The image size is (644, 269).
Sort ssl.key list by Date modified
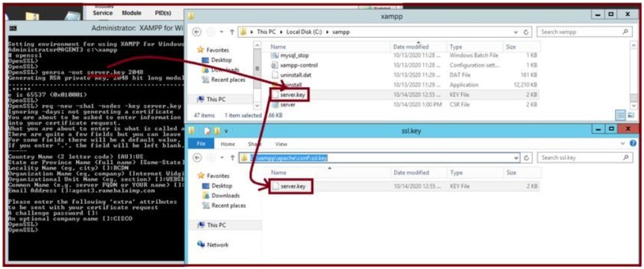click(x=410, y=173)
